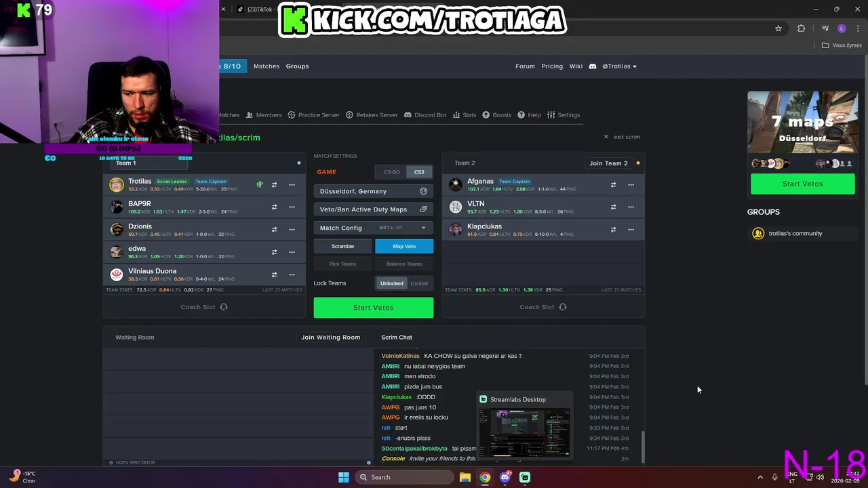Click the Join Waiting Room button
Image resolution: width=868 pixels, height=488 pixels.
point(330,337)
